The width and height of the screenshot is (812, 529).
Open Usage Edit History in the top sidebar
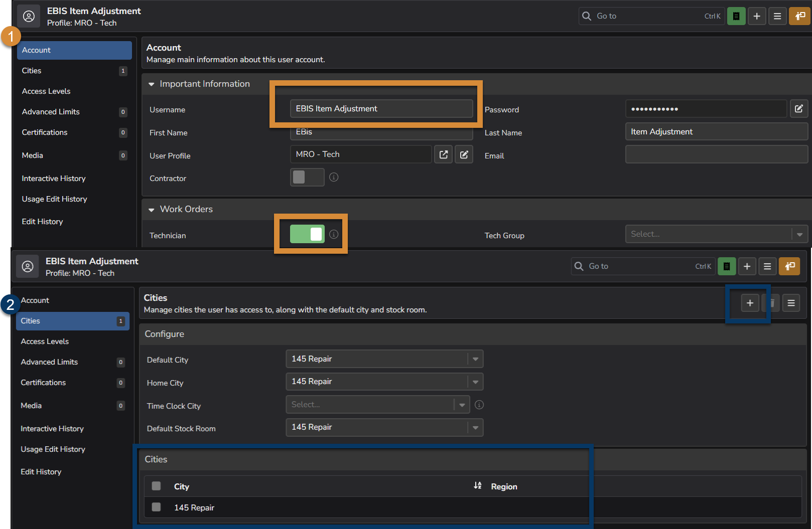point(74,199)
